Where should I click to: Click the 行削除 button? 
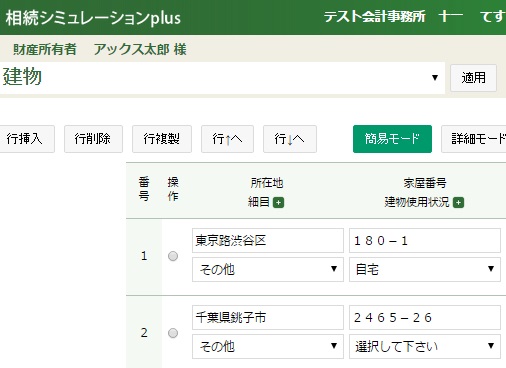tap(93, 139)
